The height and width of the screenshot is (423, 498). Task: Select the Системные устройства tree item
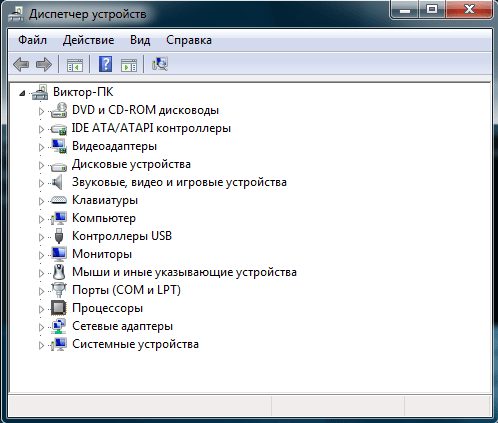(x=135, y=344)
